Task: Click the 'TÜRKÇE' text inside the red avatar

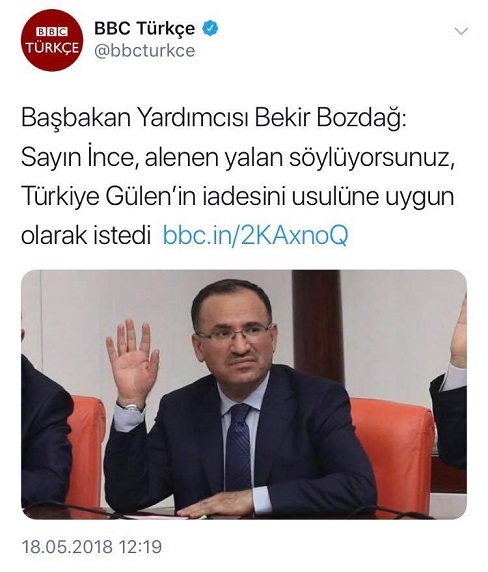Action: 52,48
